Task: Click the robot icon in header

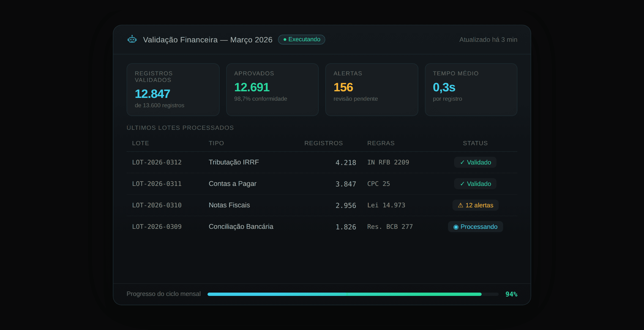Action: pos(132,40)
